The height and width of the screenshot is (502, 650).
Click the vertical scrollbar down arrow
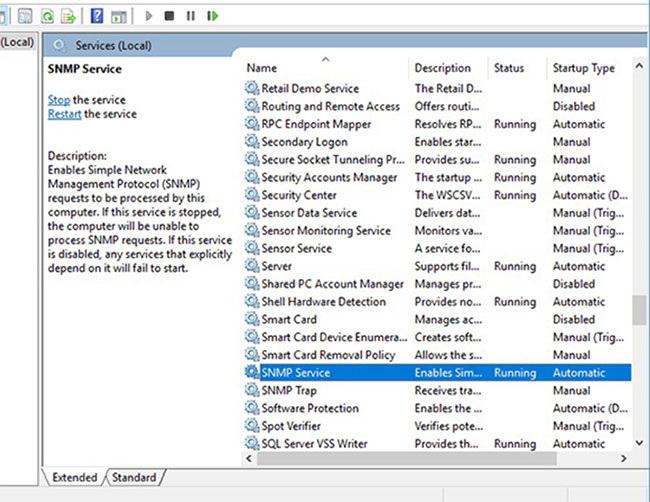point(639,442)
